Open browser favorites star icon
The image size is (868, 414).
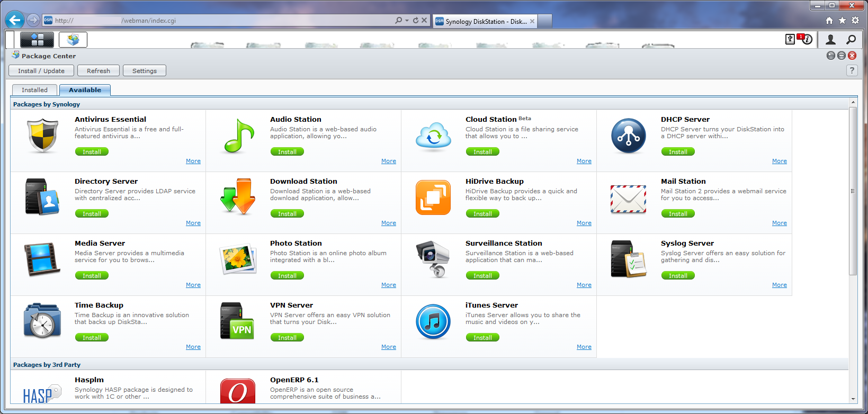point(842,20)
